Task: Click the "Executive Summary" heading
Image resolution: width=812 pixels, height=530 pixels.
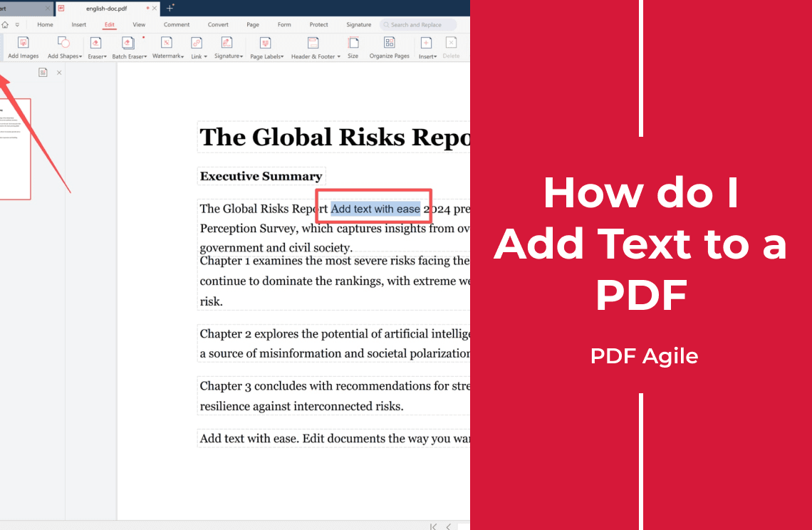Action: coord(261,176)
